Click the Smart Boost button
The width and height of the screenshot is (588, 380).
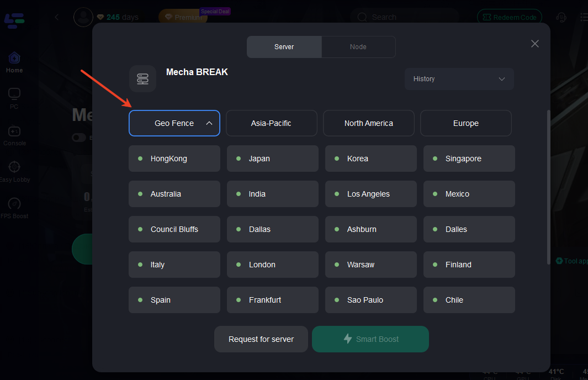(370, 339)
